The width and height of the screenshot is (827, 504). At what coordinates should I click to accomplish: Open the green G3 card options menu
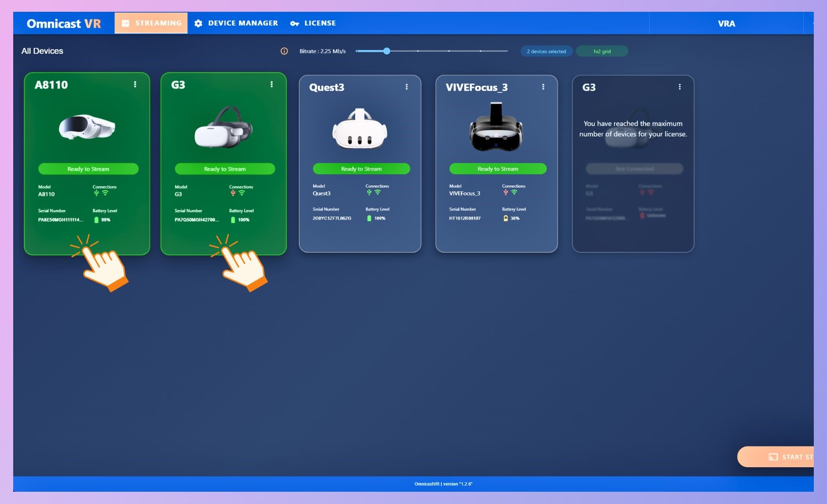pyautogui.click(x=272, y=84)
